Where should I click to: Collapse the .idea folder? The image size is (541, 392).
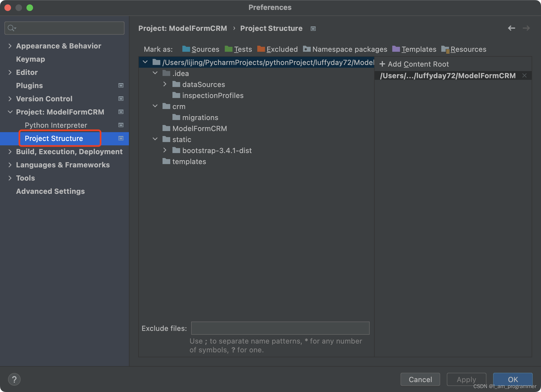(155, 73)
